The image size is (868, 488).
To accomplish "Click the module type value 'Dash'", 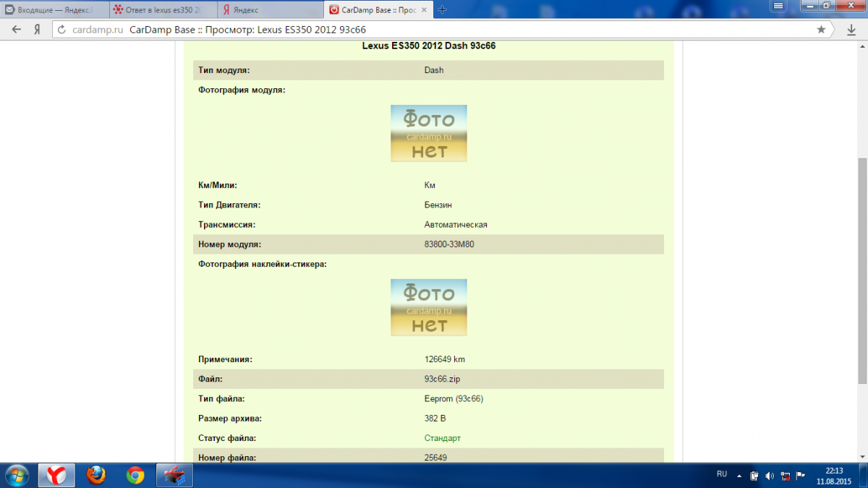I will click(x=434, y=70).
